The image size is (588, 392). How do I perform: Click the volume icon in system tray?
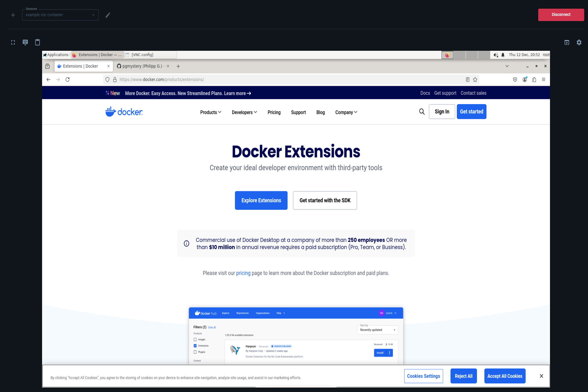click(x=495, y=55)
